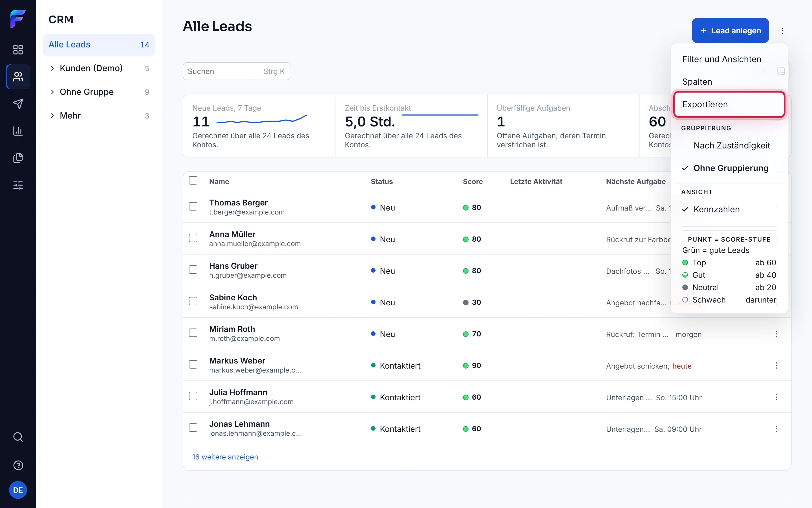
Task: Open the sliders settings icon in sidebar
Action: 18,185
